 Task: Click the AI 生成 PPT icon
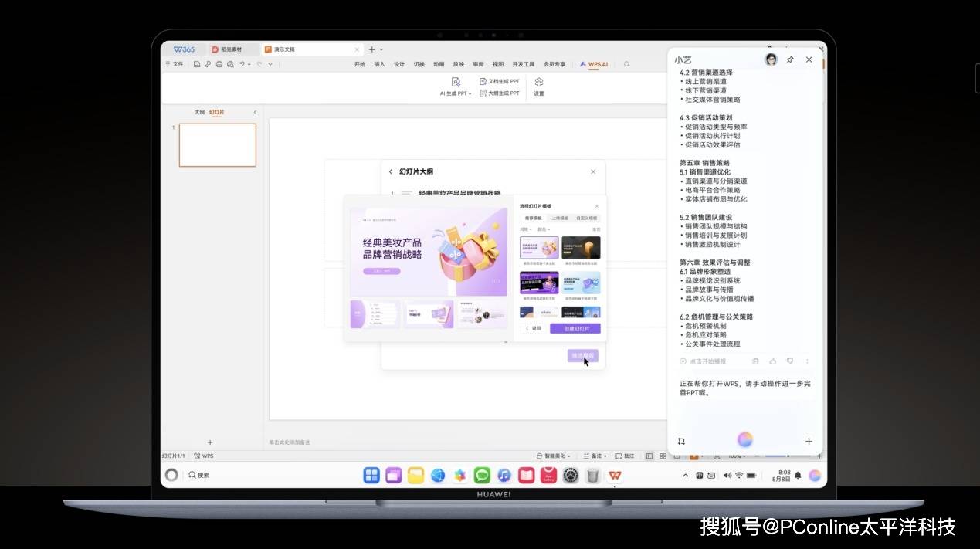click(x=456, y=82)
